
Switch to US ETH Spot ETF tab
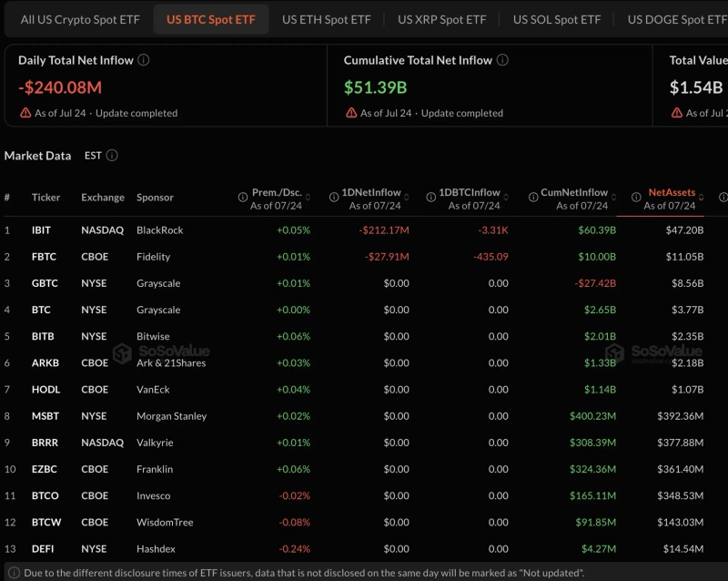pyautogui.click(x=327, y=19)
